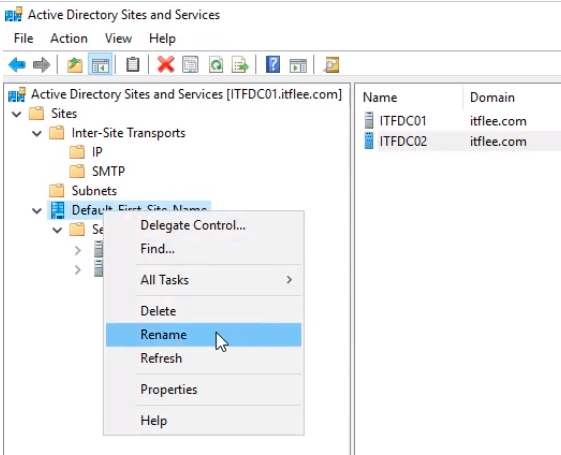The width and height of the screenshot is (561, 455).
Task: Click the SMTP folder icon
Action: 77,171
